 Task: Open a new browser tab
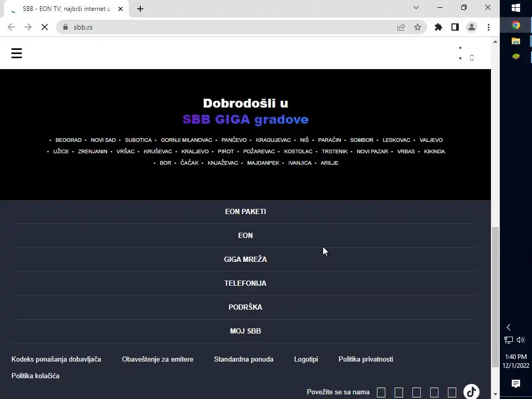(x=140, y=9)
